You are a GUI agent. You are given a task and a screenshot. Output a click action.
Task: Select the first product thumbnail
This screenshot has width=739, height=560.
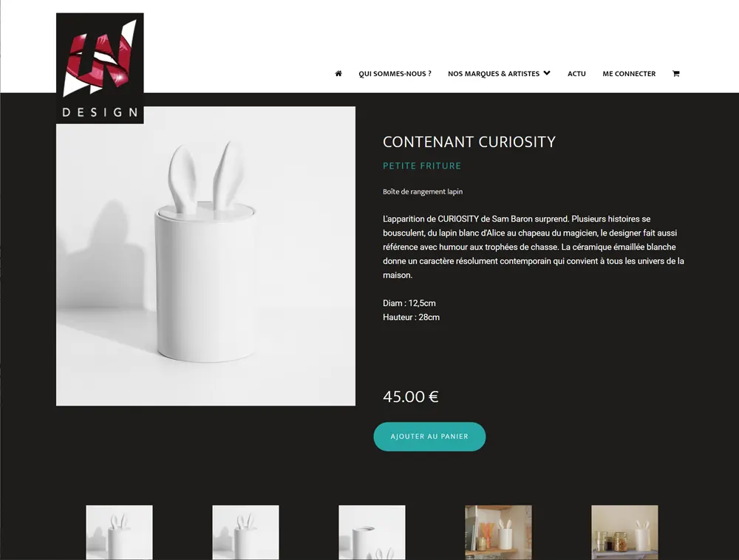119,533
